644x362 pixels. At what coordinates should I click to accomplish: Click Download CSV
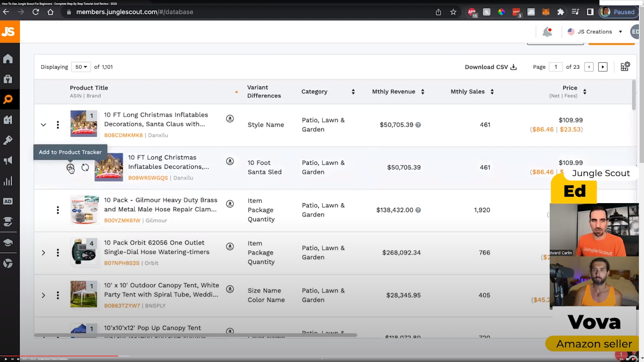pos(490,67)
